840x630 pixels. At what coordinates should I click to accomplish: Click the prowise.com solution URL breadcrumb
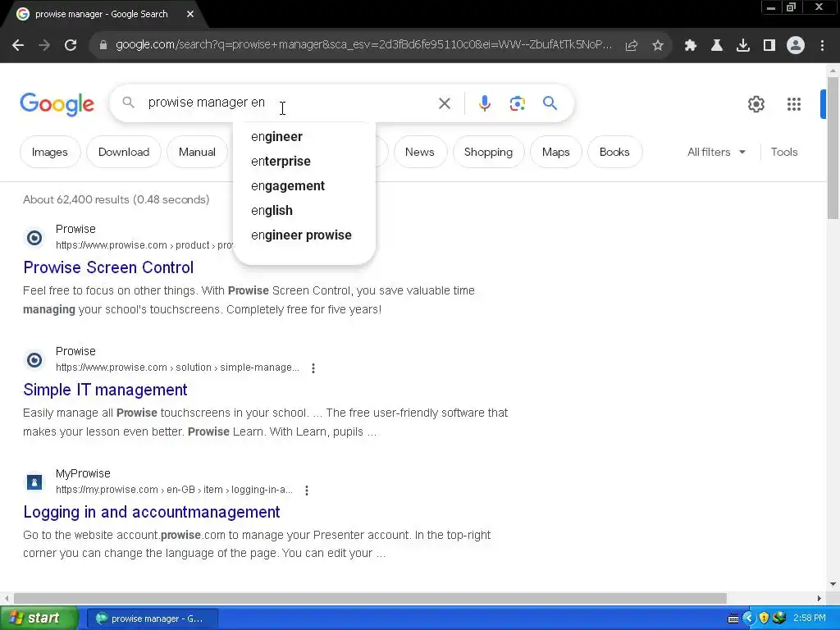click(177, 367)
